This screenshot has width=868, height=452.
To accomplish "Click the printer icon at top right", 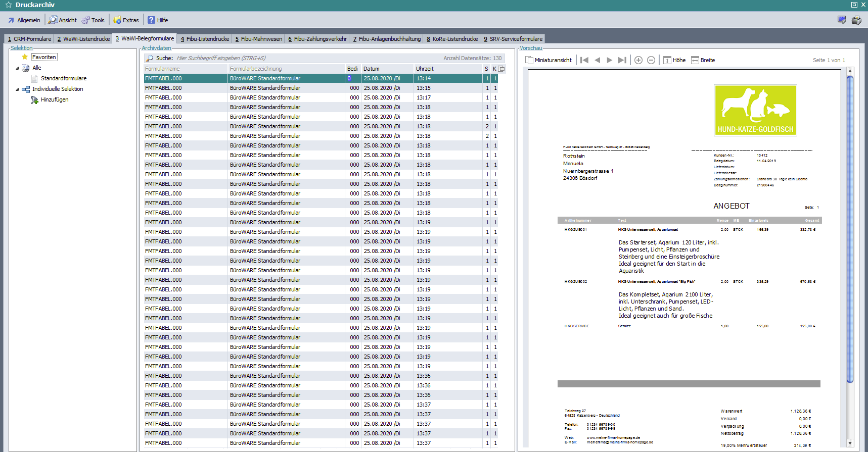I will [856, 20].
